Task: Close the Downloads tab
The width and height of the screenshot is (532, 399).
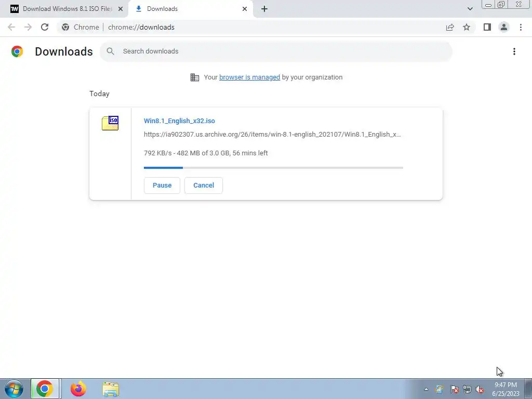Action: pos(245,9)
